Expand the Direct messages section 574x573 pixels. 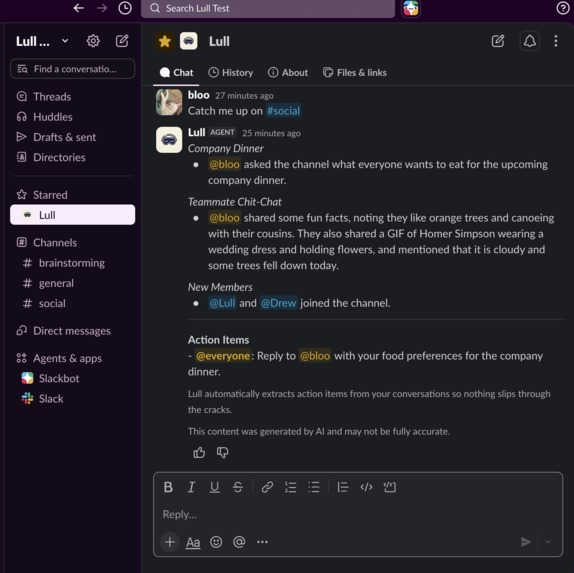pos(72,331)
